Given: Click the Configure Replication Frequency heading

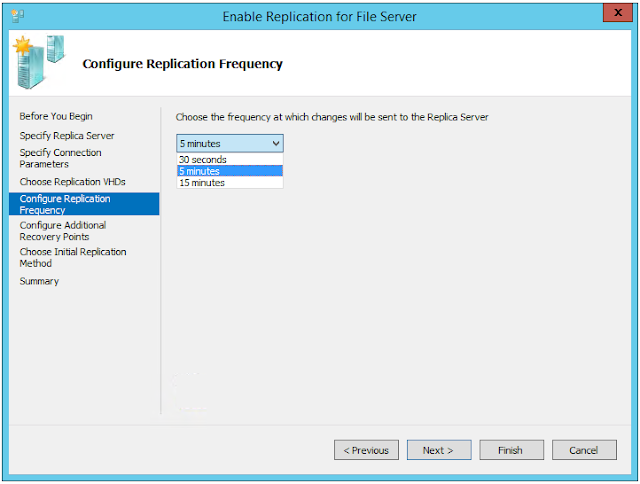Looking at the screenshot, I should tap(182, 64).
